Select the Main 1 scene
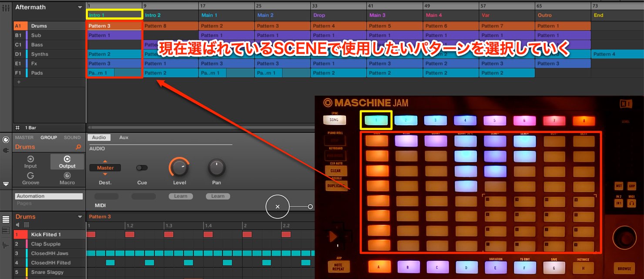 click(x=226, y=15)
